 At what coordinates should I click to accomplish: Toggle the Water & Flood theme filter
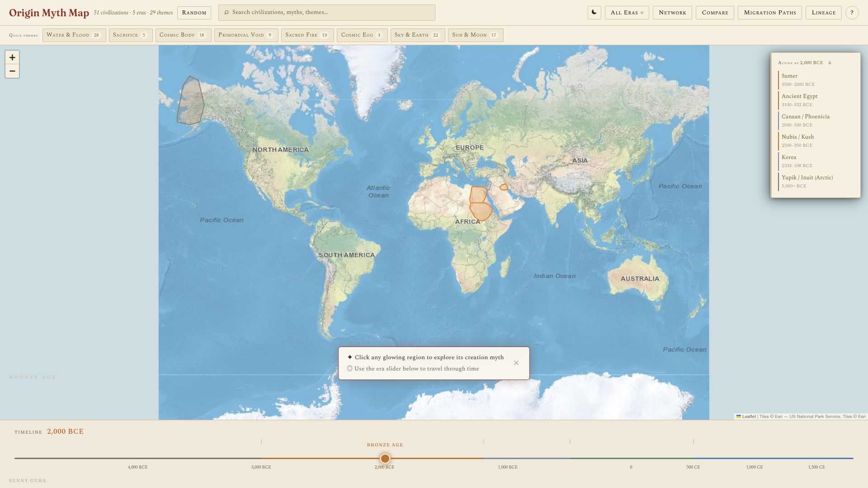(74, 35)
